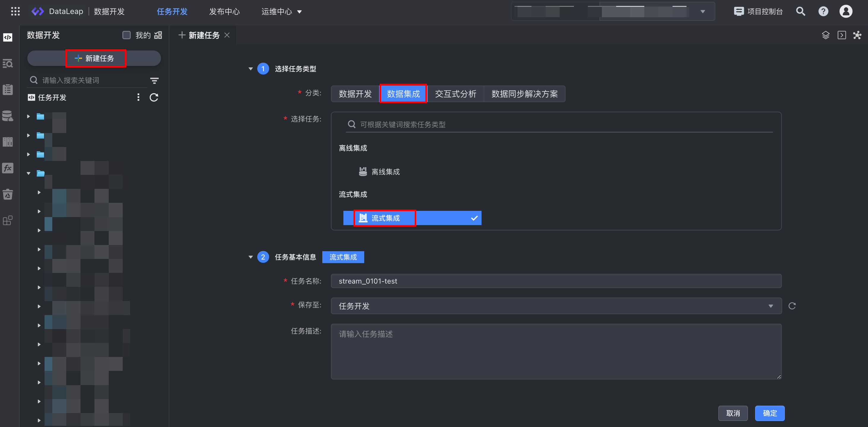Open the components sidebar icon

[x=8, y=221]
